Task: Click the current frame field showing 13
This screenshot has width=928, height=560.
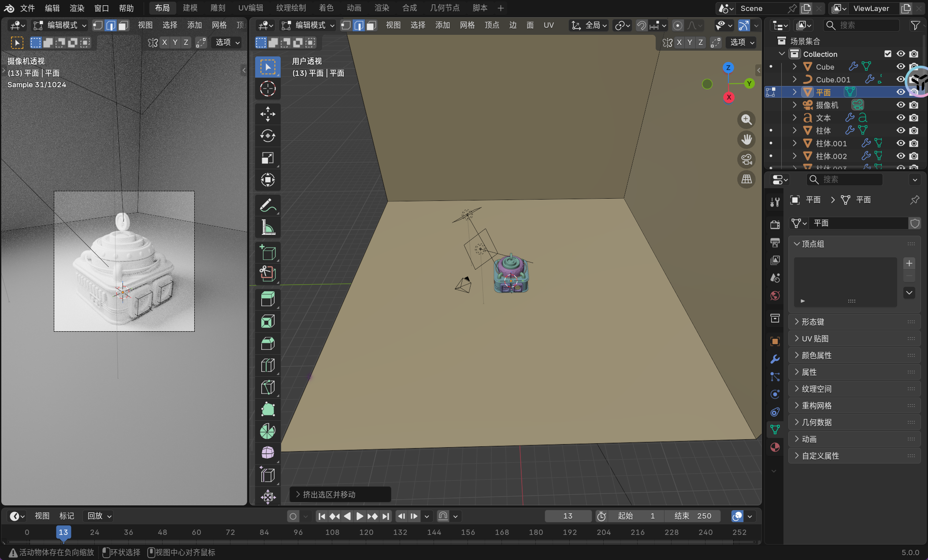Action: [x=568, y=516]
